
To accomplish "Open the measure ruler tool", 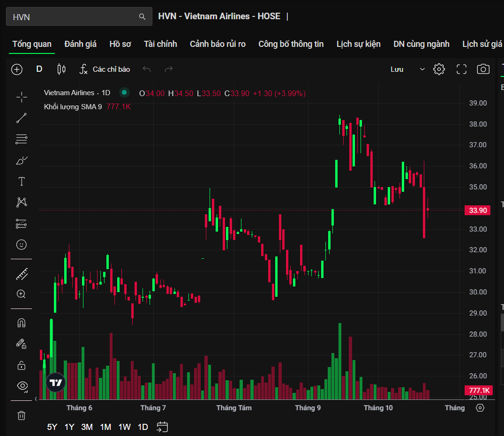I will (x=22, y=274).
